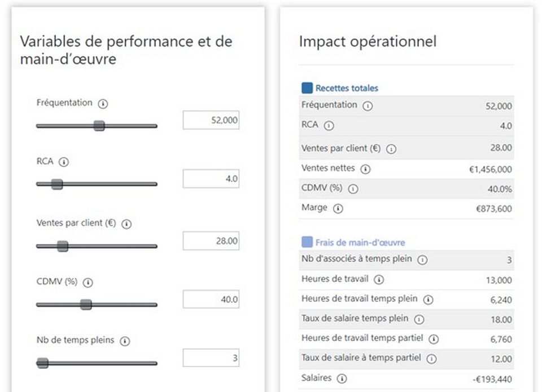Show info for Taux de salaire temps plein
Viewport: 542px width, 392px height.
click(x=419, y=319)
